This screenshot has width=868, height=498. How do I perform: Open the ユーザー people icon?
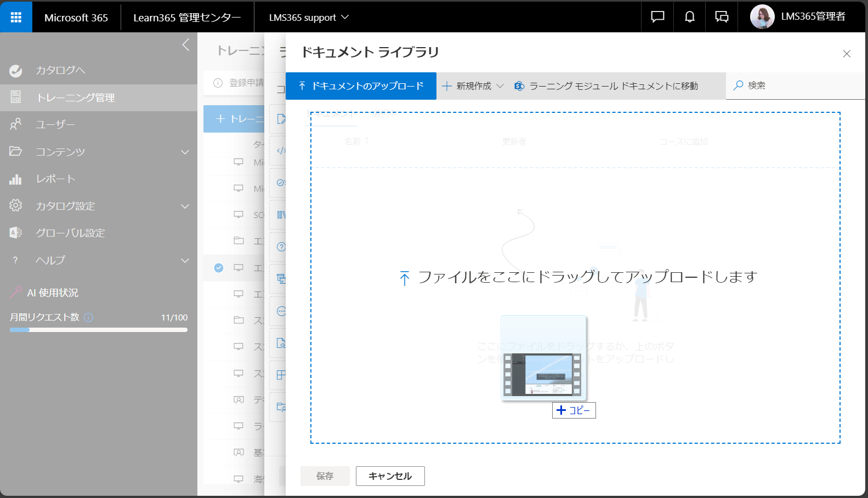16,124
